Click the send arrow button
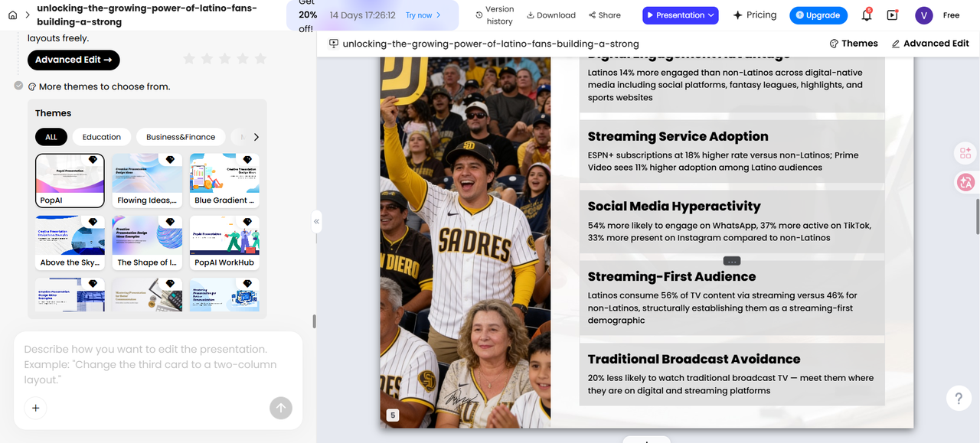This screenshot has height=443, width=980. click(x=281, y=408)
